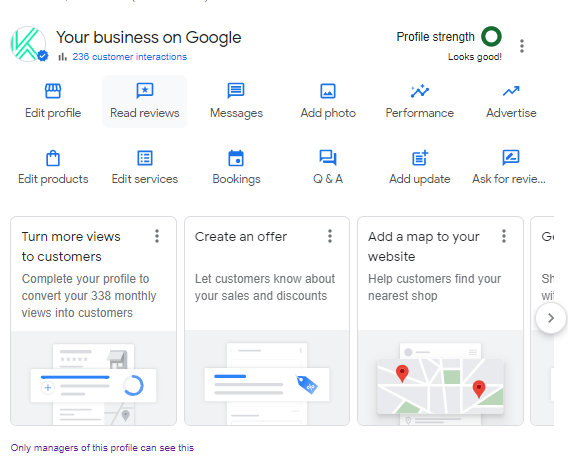568x462 pixels.
Task: Click 'Only managers of this profile' link
Action: click(102, 448)
